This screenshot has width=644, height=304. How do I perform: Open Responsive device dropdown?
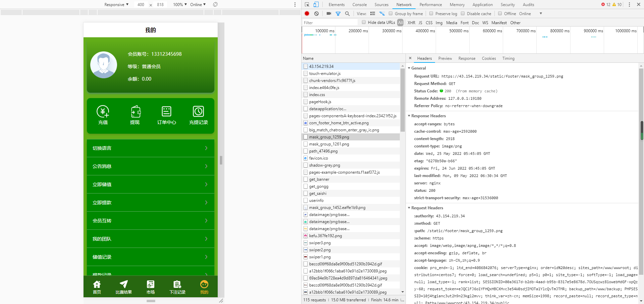[116, 4]
